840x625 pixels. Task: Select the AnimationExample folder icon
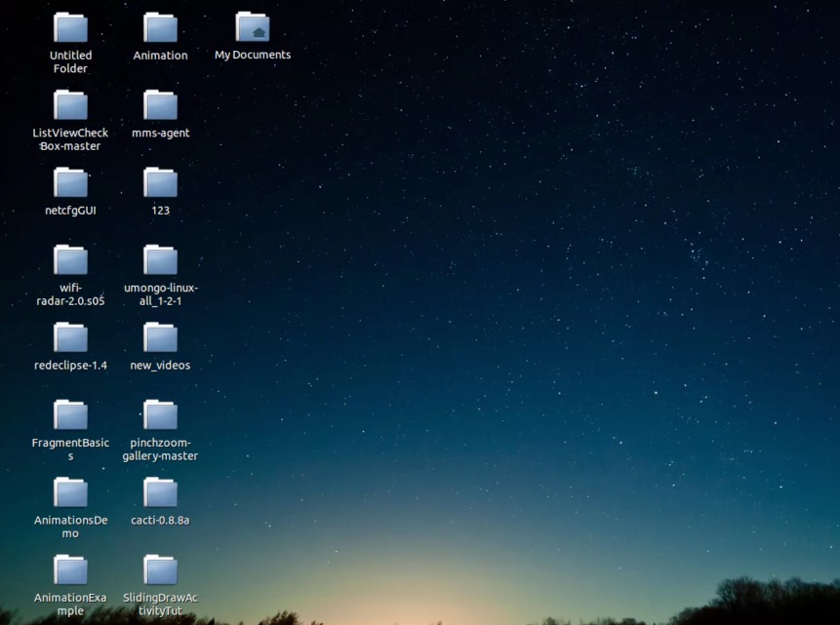coord(70,569)
